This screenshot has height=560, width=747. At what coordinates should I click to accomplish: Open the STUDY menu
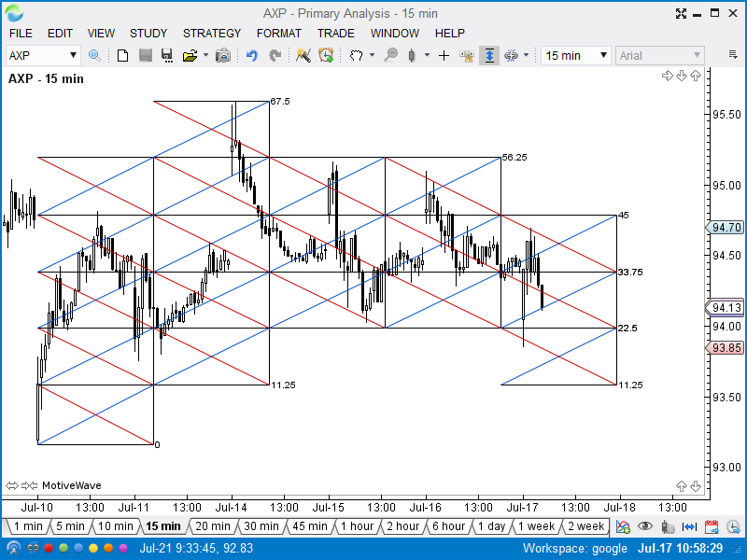tap(148, 34)
